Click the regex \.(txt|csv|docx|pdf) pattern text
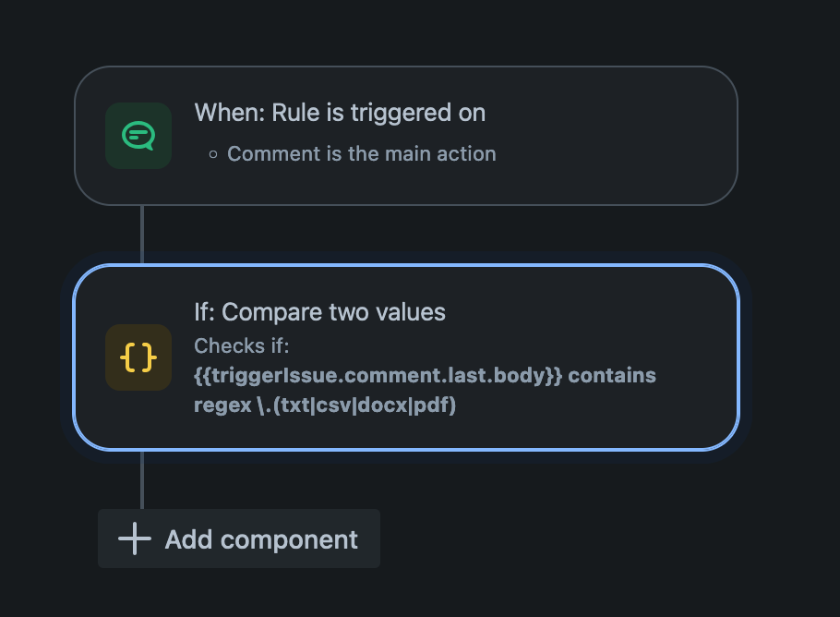 click(325, 405)
